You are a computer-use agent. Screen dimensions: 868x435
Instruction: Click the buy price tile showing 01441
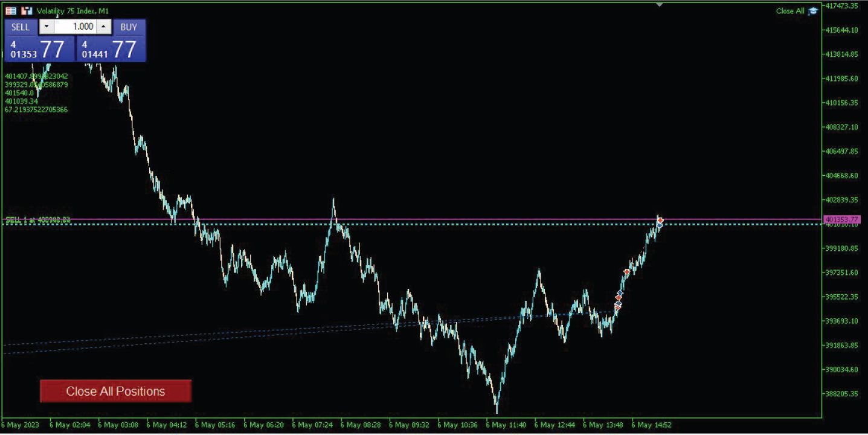click(111, 49)
